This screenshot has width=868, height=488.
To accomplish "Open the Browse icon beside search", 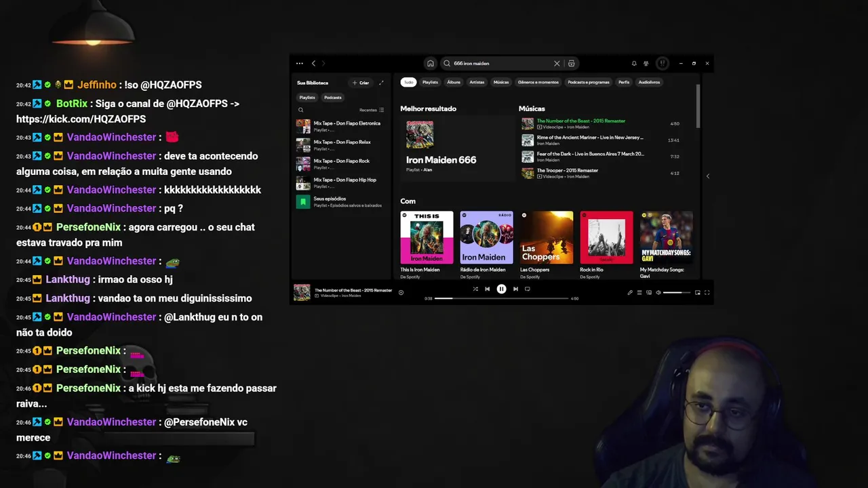I will point(572,63).
